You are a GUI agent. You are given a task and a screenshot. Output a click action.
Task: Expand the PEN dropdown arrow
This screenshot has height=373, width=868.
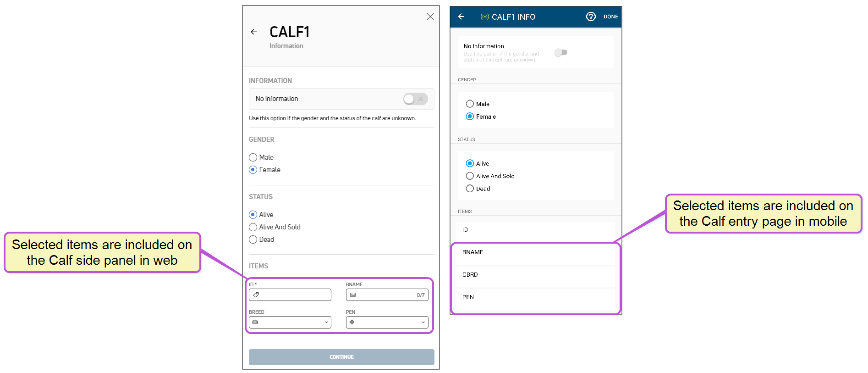click(423, 322)
